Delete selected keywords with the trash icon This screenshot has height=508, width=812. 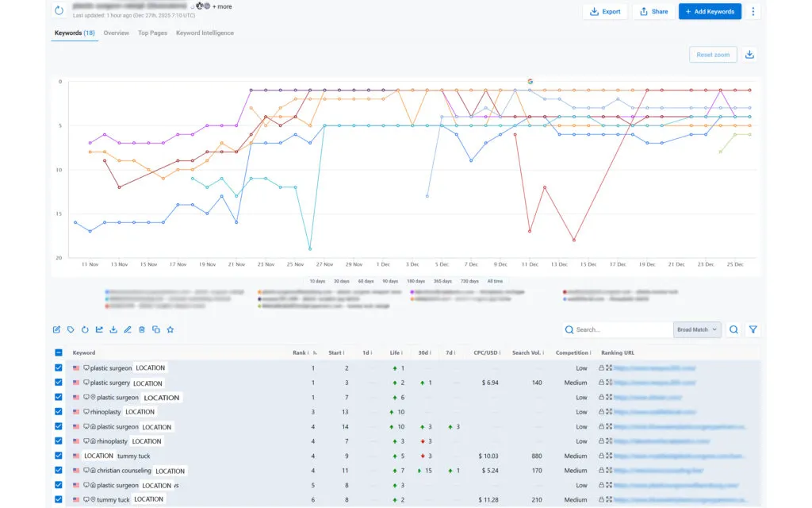point(142,329)
